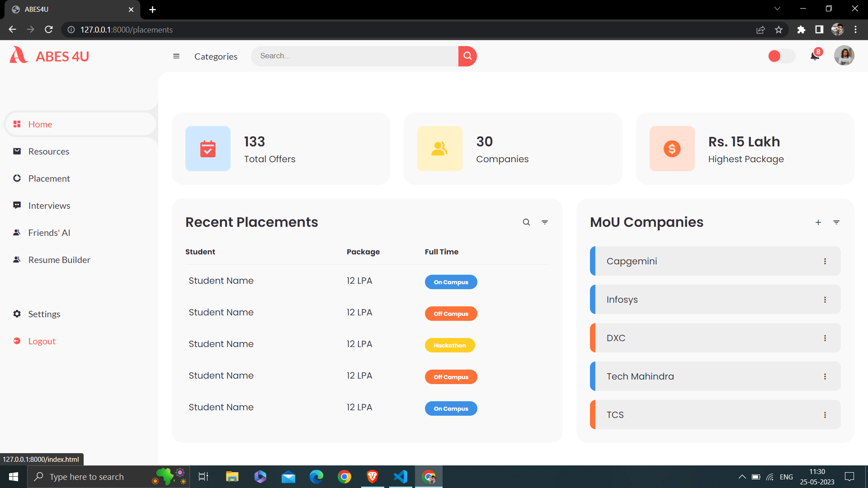This screenshot has height=488, width=868.
Task: Open the notifications bell icon
Action: click(x=815, y=56)
